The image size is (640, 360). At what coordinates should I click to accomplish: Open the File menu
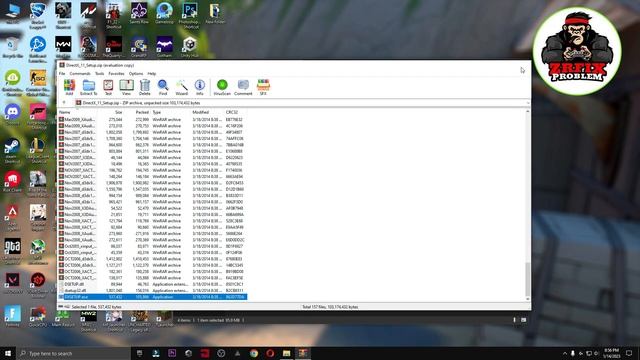pyautogui.click(x=62, y=73)
